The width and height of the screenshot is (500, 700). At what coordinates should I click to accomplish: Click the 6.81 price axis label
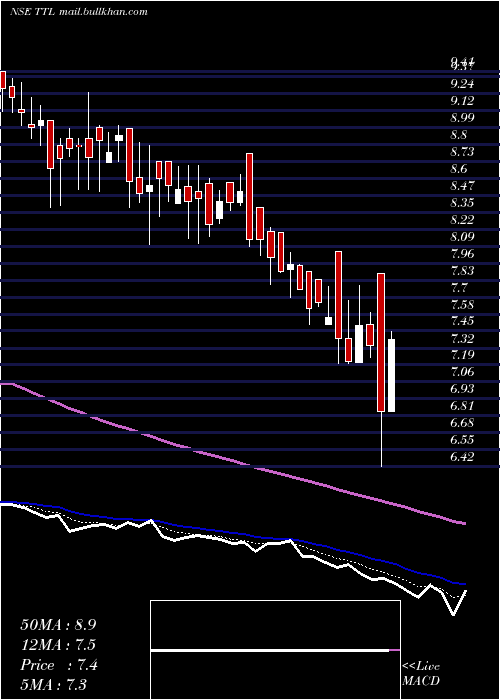[463, 406]
